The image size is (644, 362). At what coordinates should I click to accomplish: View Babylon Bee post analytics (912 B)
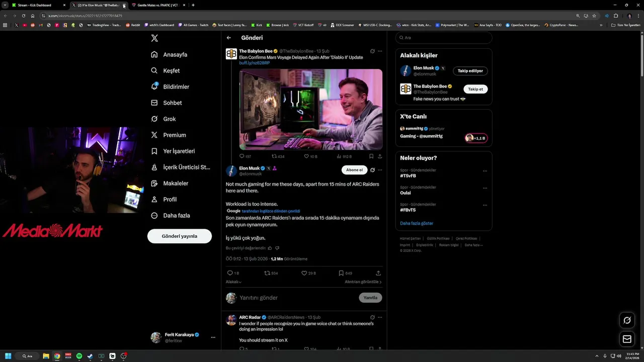click(x=344, y=156)
